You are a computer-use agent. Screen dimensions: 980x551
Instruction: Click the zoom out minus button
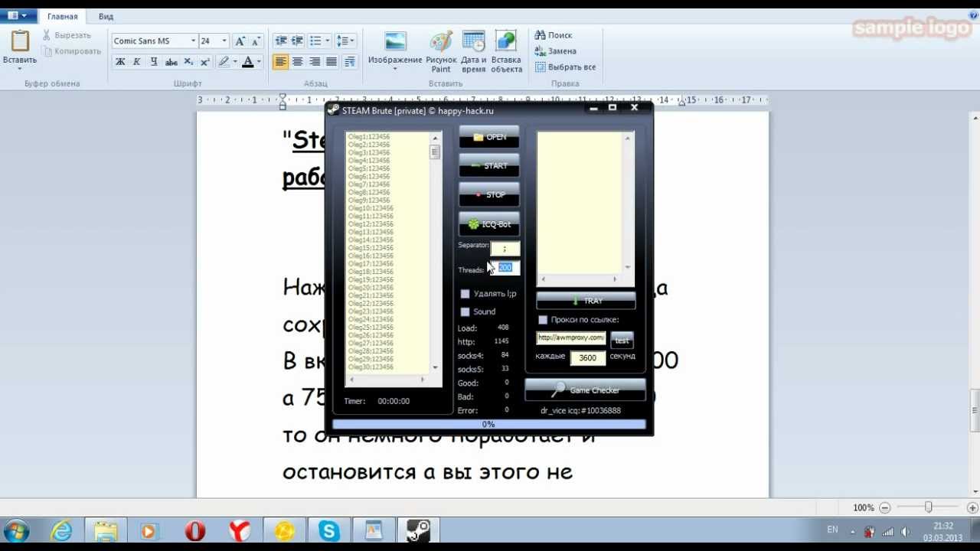885,507
